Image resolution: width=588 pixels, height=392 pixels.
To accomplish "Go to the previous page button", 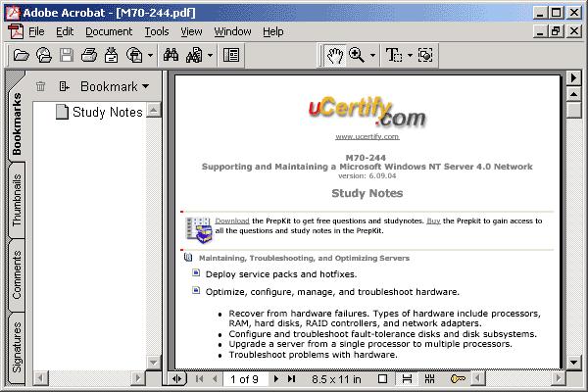I will (x=215, y=379).
